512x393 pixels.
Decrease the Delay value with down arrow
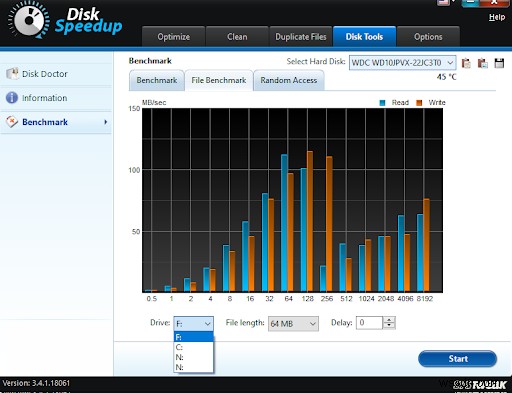[x=389, y=326]
